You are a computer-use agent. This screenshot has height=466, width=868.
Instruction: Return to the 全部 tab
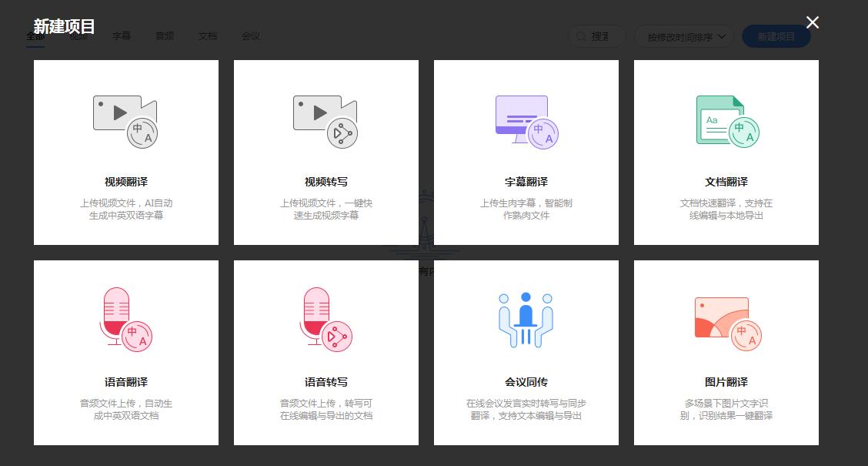click(x=35, y=35)
